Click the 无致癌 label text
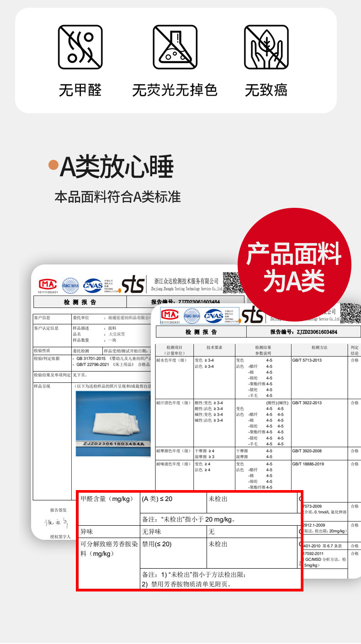This screenshot has height=644, width=361. 266,90
